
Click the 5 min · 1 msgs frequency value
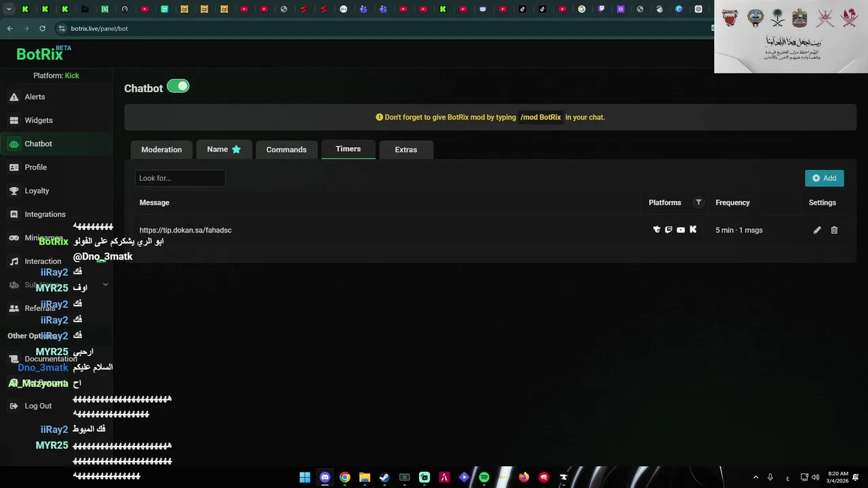point(739,230)
